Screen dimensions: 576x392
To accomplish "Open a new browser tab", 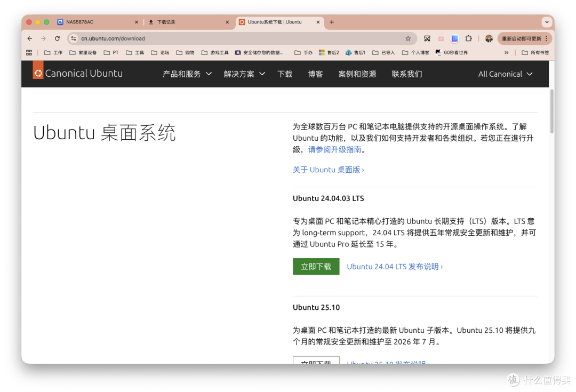I will [x=332, y=22].
